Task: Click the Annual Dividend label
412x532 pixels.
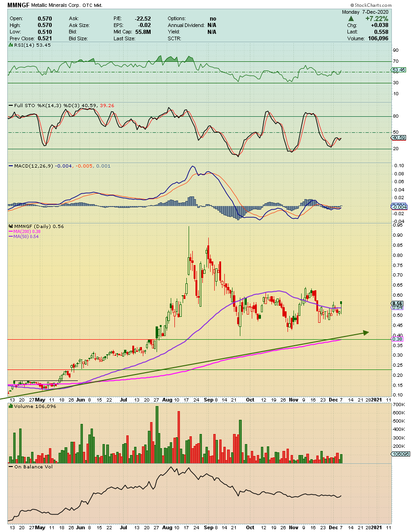Action: pos(186,25)
